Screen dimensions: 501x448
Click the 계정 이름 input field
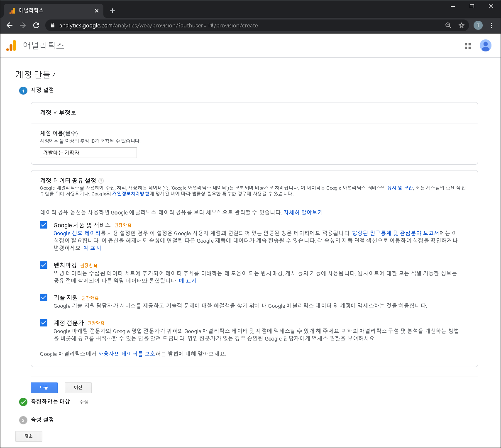88,153
